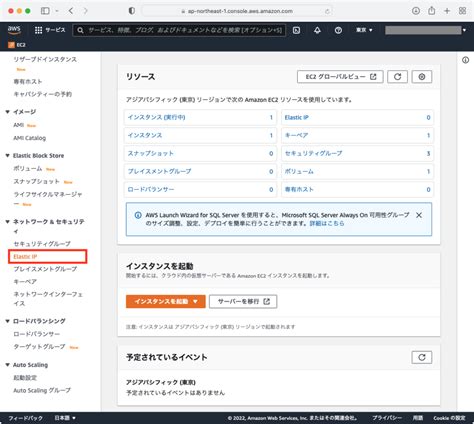This screenshot has height=424, width=474.
Task: Click the AWS logo home icon
Action: [14, 30]
